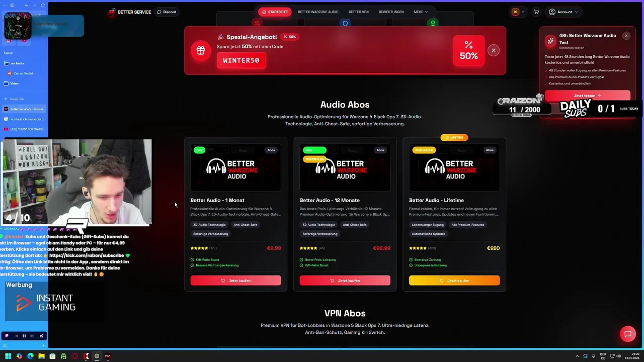This screenshot has width=644, height=362.
Task: Switch to 'wo finde ich meine discord' Google tab
Action: (24, 119)
